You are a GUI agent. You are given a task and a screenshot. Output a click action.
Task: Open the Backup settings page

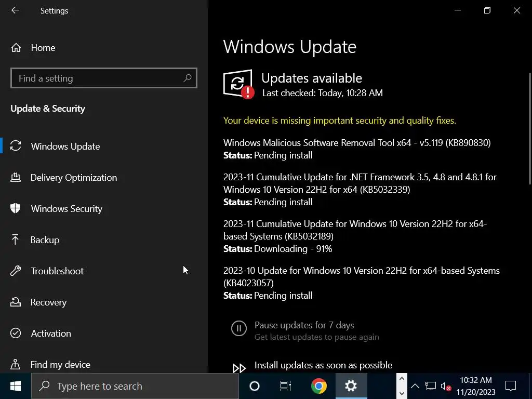45,240
